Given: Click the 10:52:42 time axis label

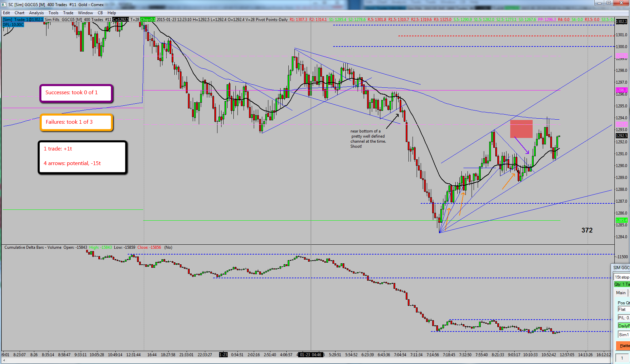Looking at the screenshot, I should [549, 355].
